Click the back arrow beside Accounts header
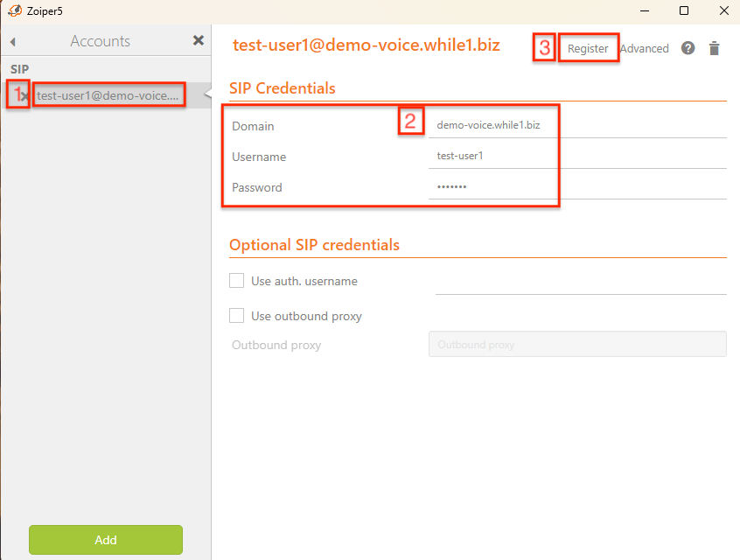Image resolution: width=740 pixels, height=560 pixels. [x=13, y=41]
